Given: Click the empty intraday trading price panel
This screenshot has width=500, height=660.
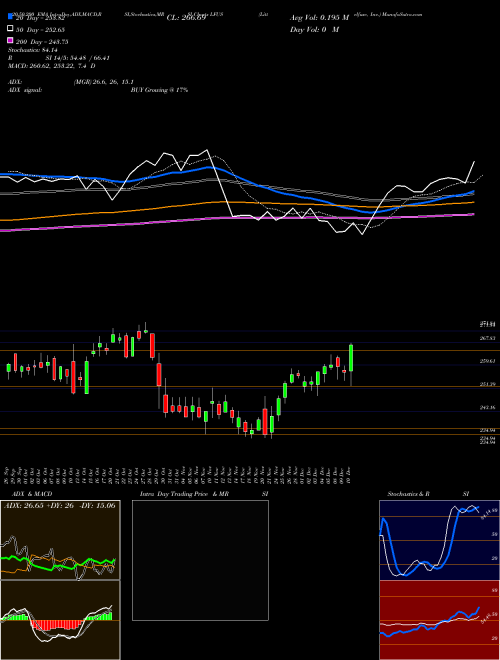Looking at the screenshot, I should (200, 560).
